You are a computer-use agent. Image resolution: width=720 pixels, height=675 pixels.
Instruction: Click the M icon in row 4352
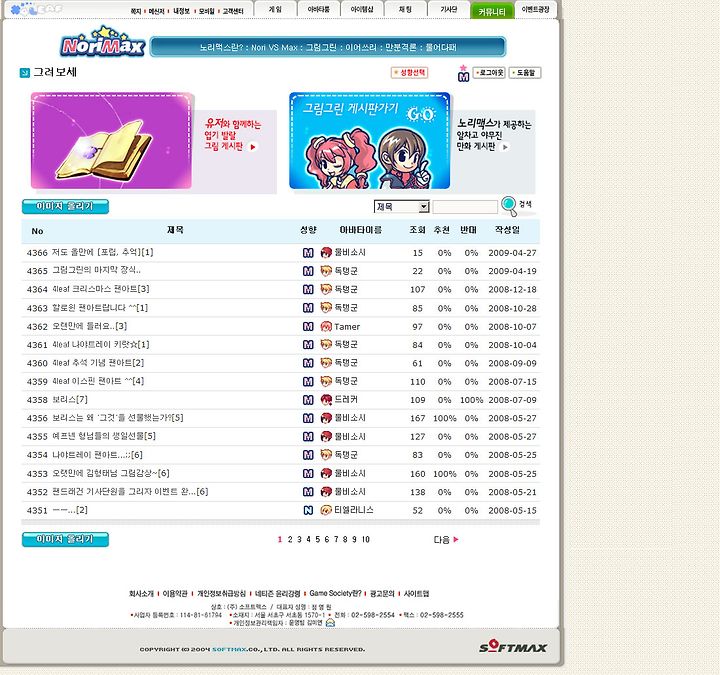tap(308, 492)
